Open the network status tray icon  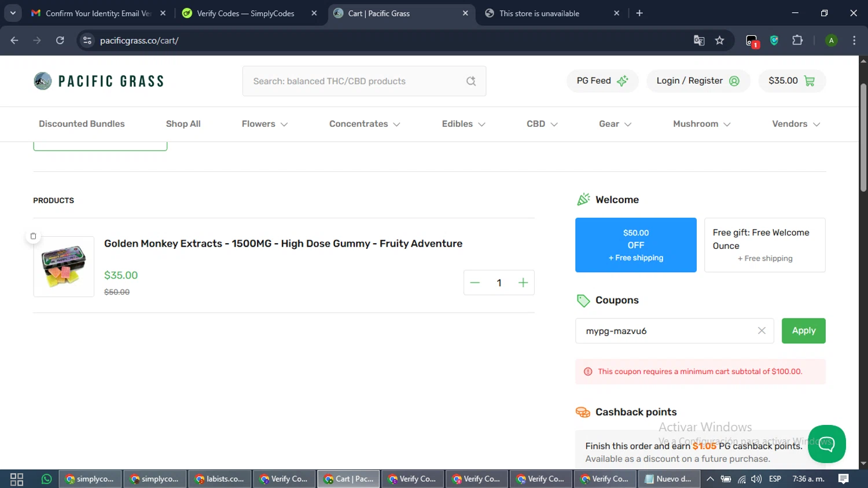(741, 479)
